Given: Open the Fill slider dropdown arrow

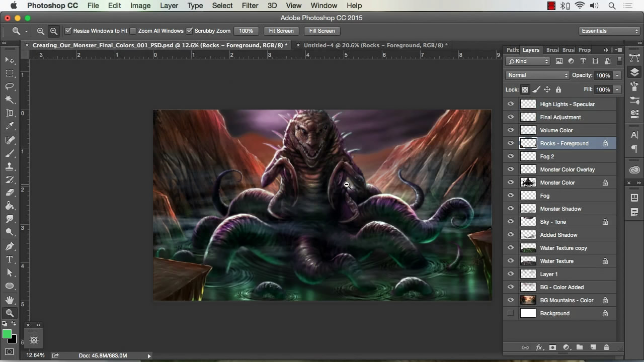Looking at the screenshot, I should coord(617,89).
